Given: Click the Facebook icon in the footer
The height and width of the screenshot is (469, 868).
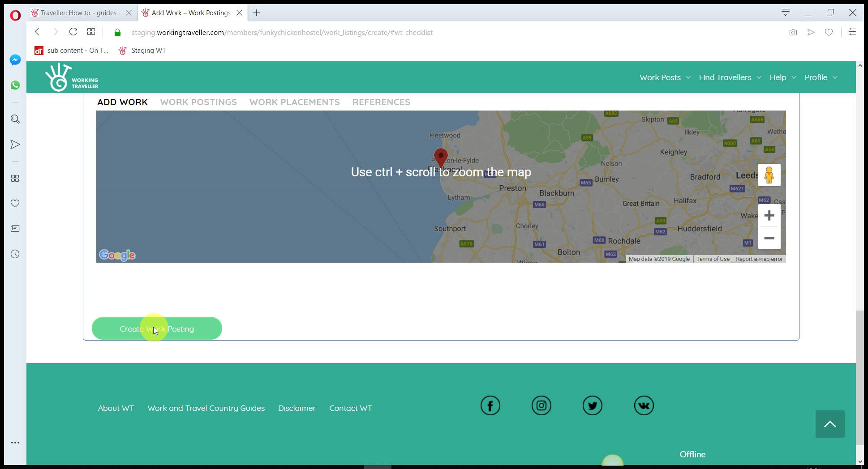Looking at the screenshot, I should point(490,406).
